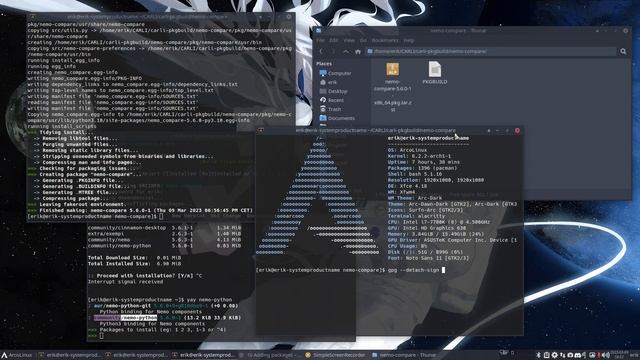640x360 pixels.
Task: Open the Bookmarks menu in Thunar
Action: pos(385,40)
